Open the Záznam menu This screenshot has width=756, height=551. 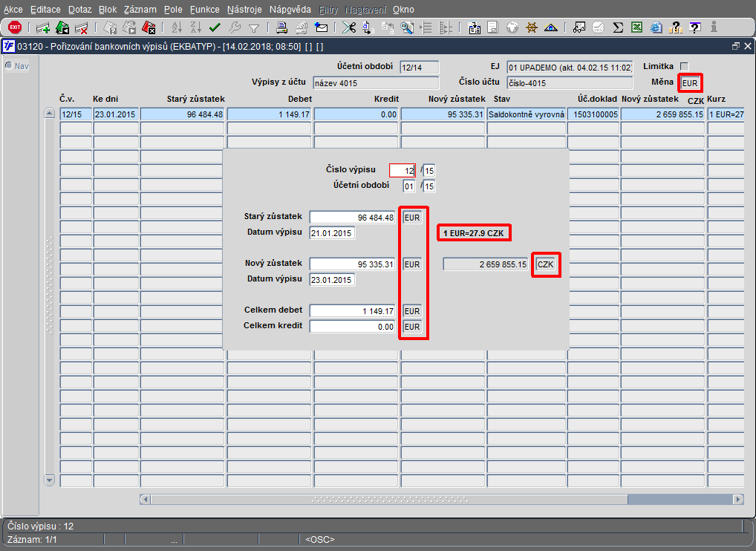(x=140, y=9)
